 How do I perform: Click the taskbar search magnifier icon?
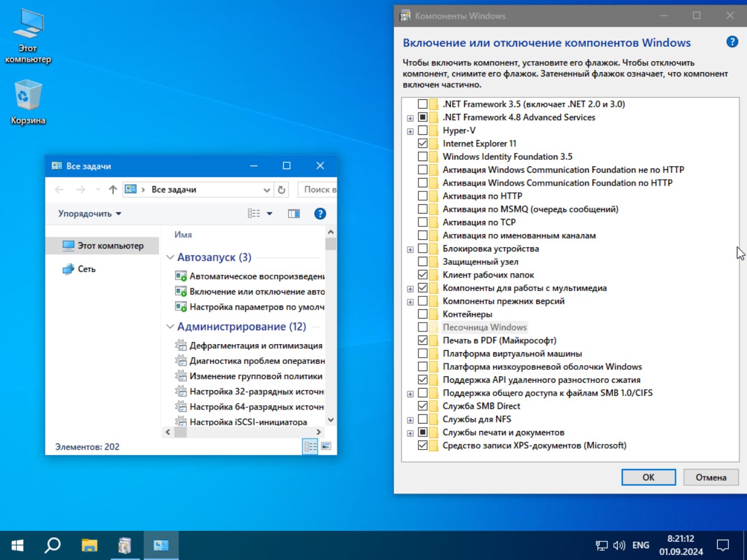pyautogui.click(x=53, y=545)
